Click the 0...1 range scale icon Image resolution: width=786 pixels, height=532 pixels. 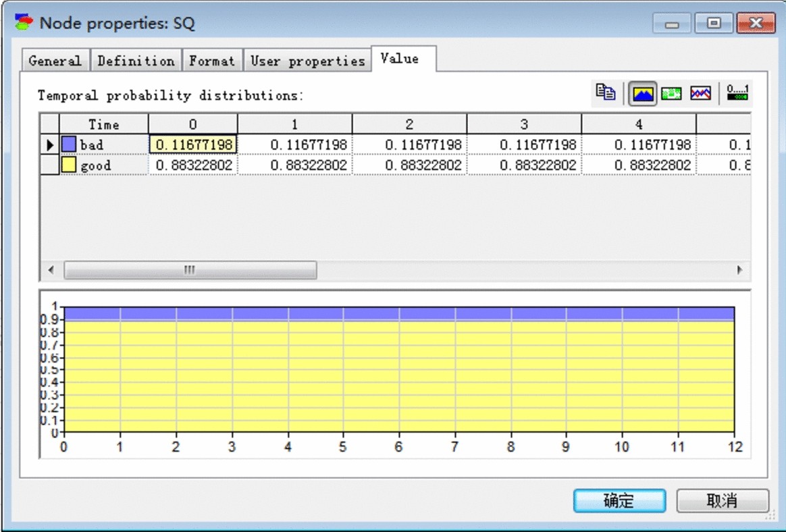coord(737,93)
